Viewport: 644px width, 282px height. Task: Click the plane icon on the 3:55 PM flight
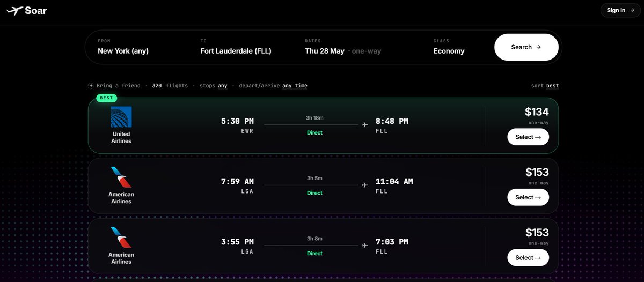click(x=365, y=246)
